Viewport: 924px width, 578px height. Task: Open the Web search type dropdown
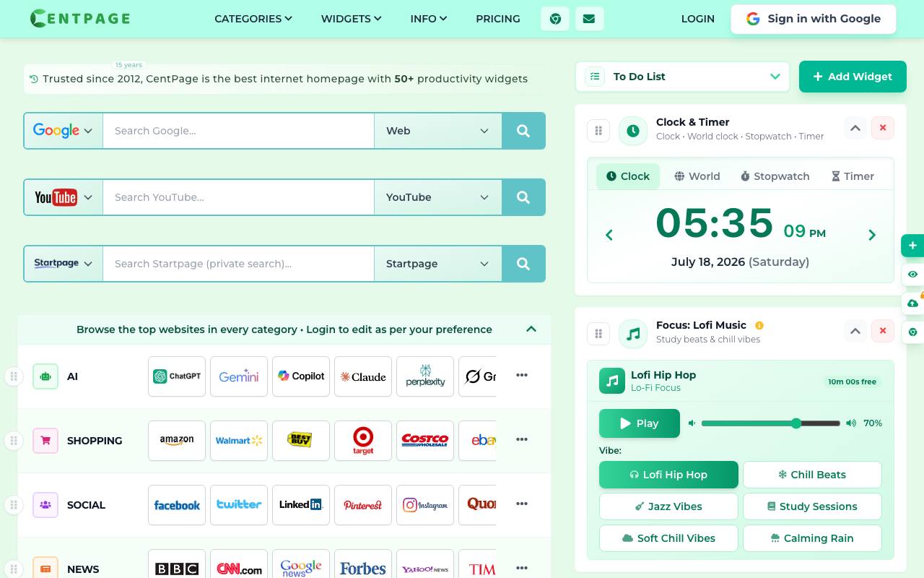point(437,131)
